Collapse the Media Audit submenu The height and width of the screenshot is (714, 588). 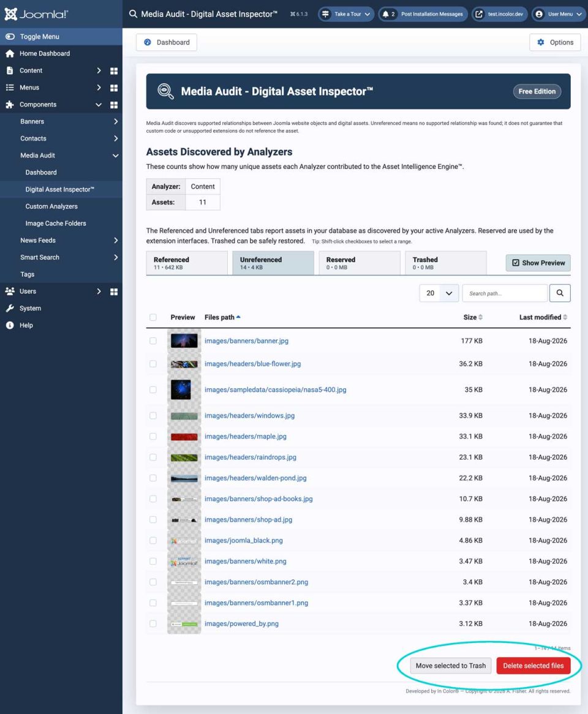point(116,156)
